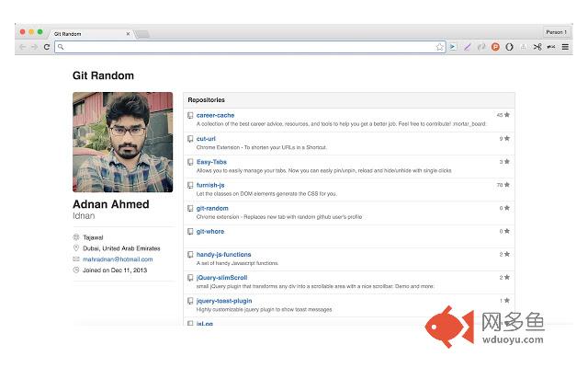Click the purple feather extension icon
The width and height of the screenshot is (588, 368).
click(468, 47)
